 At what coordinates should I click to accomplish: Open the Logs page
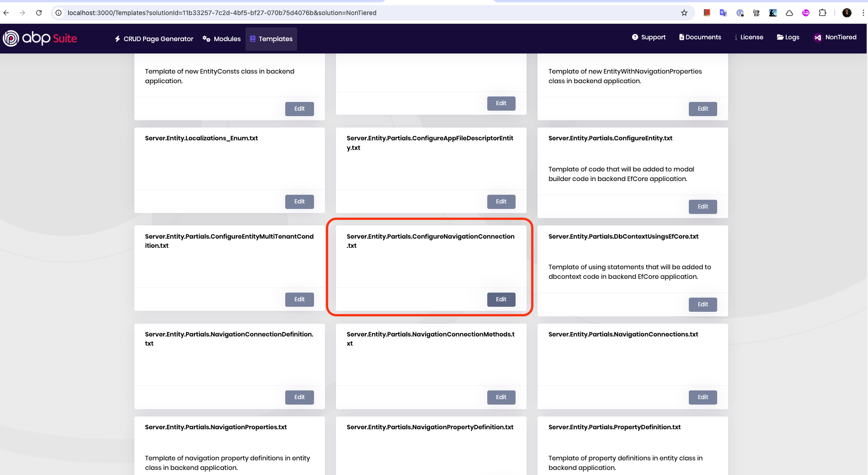pos(788,37)
